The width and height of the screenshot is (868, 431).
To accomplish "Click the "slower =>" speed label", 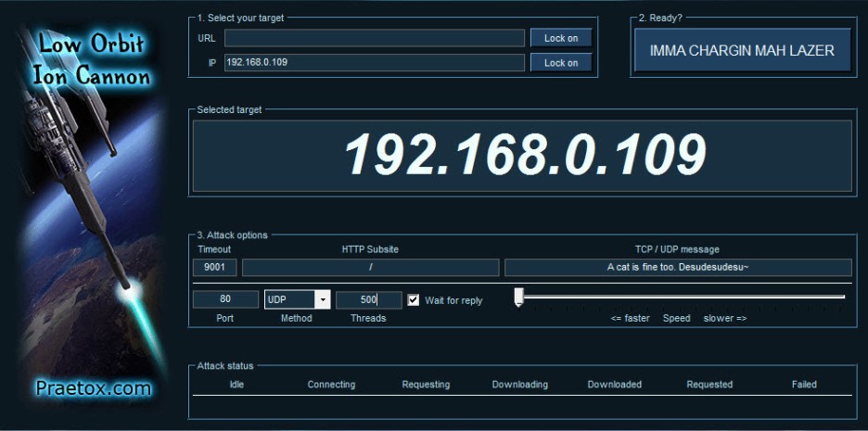I will pos(725,318).
